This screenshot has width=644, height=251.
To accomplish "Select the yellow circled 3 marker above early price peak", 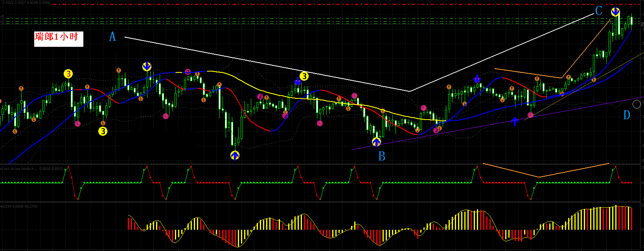I will [x=68, y=74].
